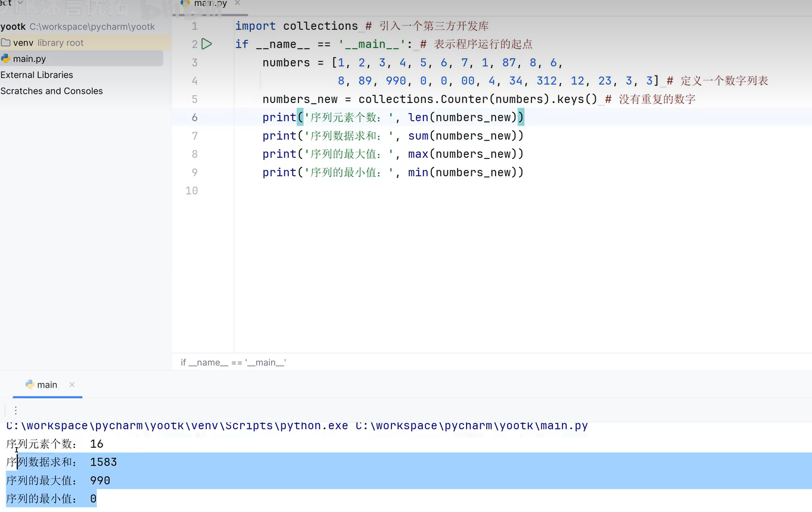
Task: Click line number 1 in the gutter
Action: pyautogui.click(x=194, y=26)
